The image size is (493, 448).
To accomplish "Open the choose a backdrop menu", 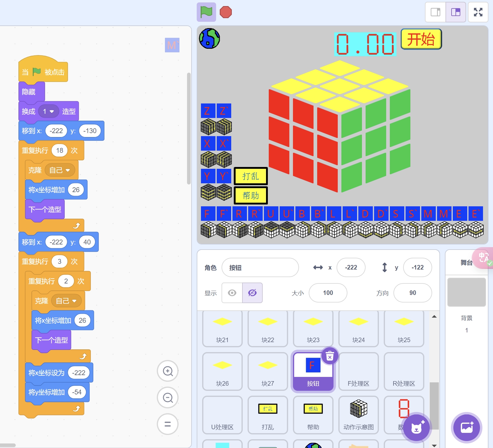I will [x=466, y=428].
